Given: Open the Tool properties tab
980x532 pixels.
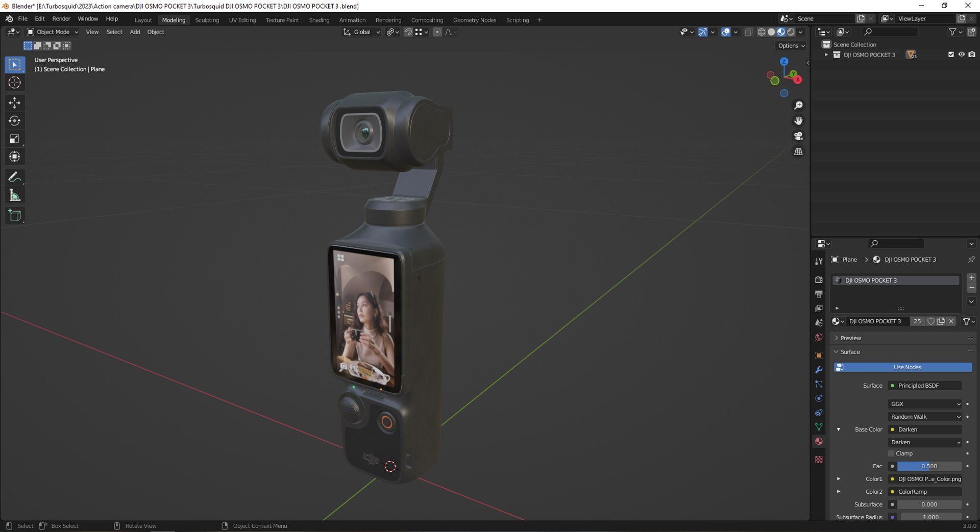Looking at the screenshot, I should coord(819,261).
